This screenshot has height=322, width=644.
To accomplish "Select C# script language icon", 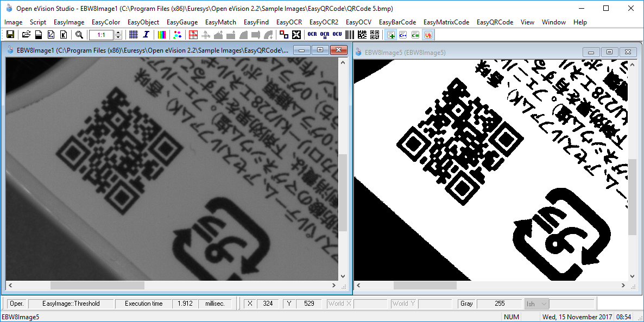I will (x=415, y=35).
